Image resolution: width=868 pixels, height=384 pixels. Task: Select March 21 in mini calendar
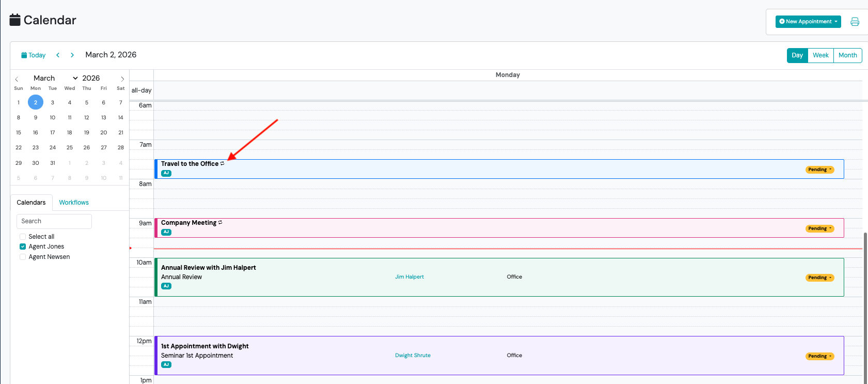point(121,132)
